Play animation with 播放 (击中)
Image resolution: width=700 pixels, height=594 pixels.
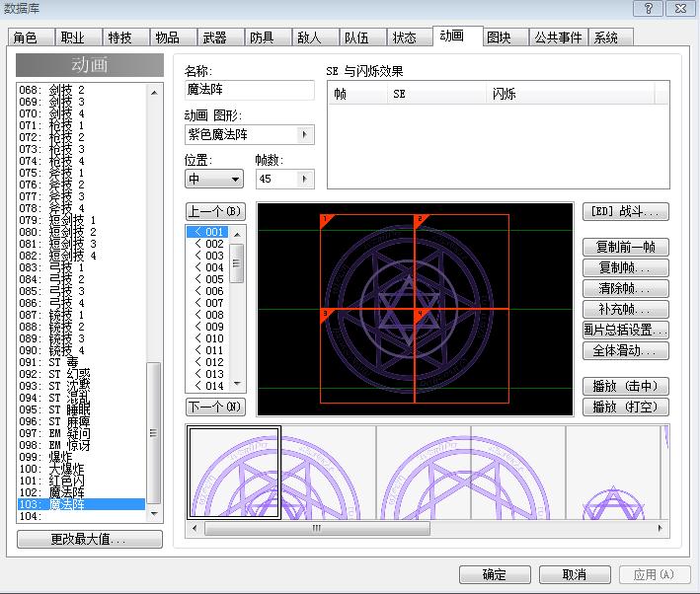(625, 386)
